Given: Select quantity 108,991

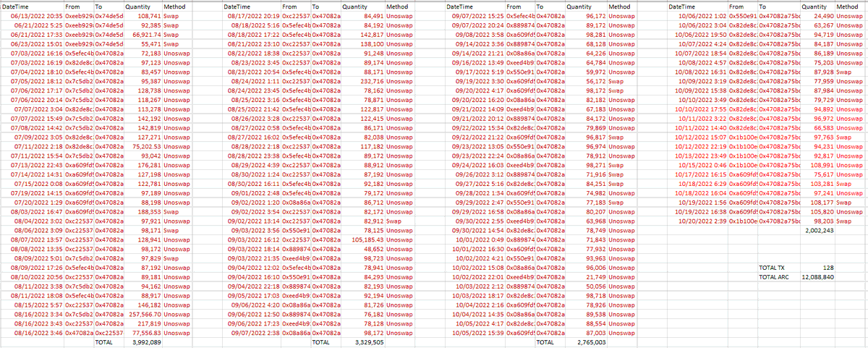Looking at the screenshot, I should pos(822,166).
